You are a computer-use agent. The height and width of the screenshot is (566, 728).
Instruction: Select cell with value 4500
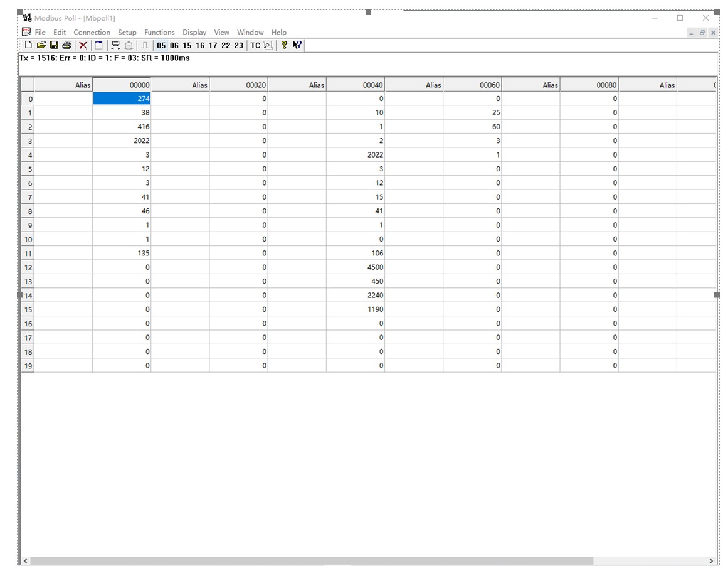coord(356,267)
